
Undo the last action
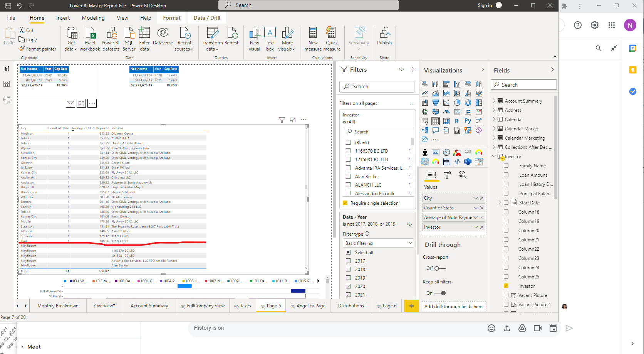tap(20, 5)
